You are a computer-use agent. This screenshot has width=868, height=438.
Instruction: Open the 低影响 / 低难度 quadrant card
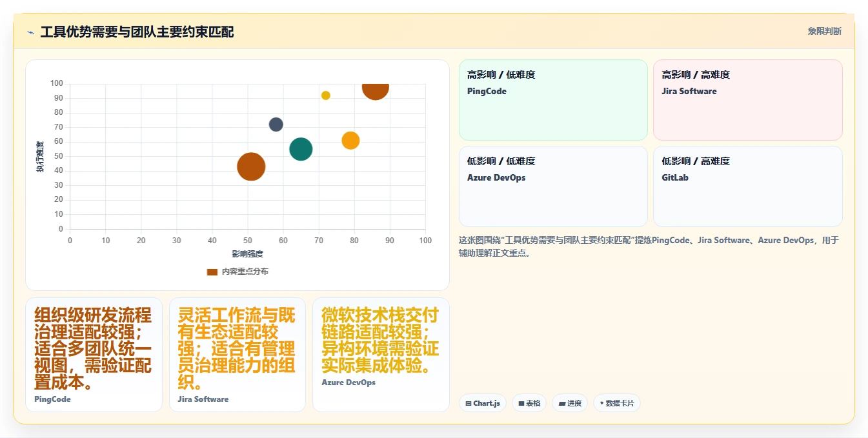pyautogui.click(x=553, y=186)
